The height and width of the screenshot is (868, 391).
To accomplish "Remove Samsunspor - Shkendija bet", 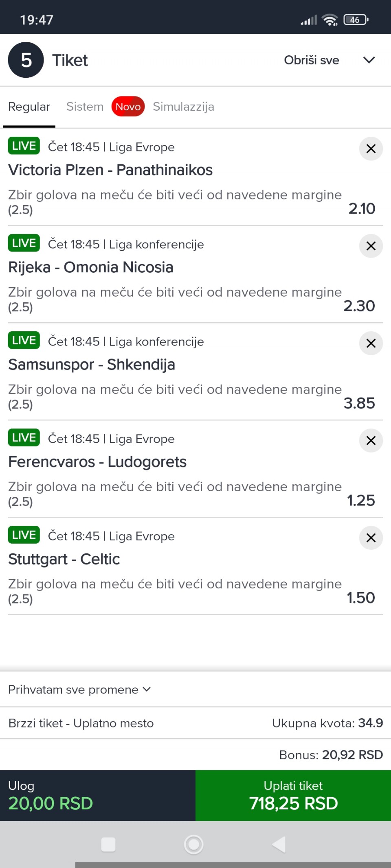I will click(371, 343).
